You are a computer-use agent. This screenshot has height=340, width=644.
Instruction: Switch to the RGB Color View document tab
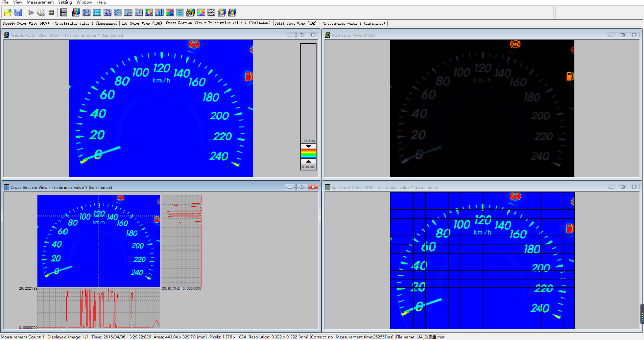coord(142,23)
